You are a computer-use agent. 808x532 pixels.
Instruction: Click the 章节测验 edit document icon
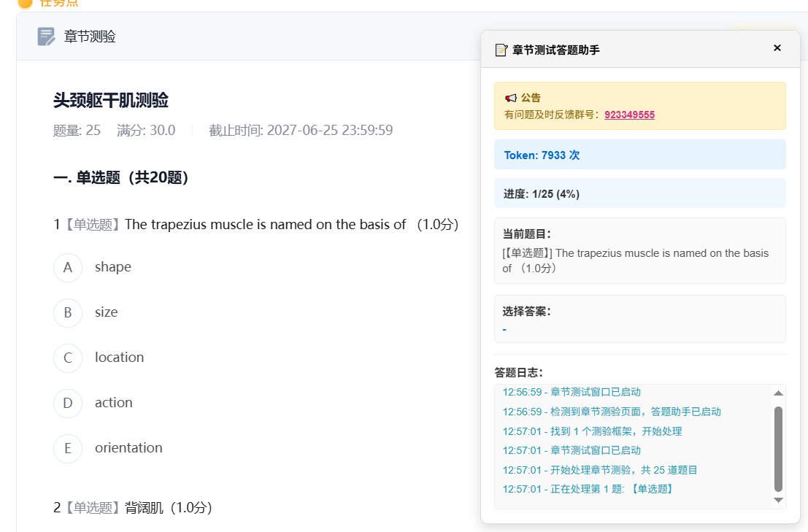[x=46, y=36]
